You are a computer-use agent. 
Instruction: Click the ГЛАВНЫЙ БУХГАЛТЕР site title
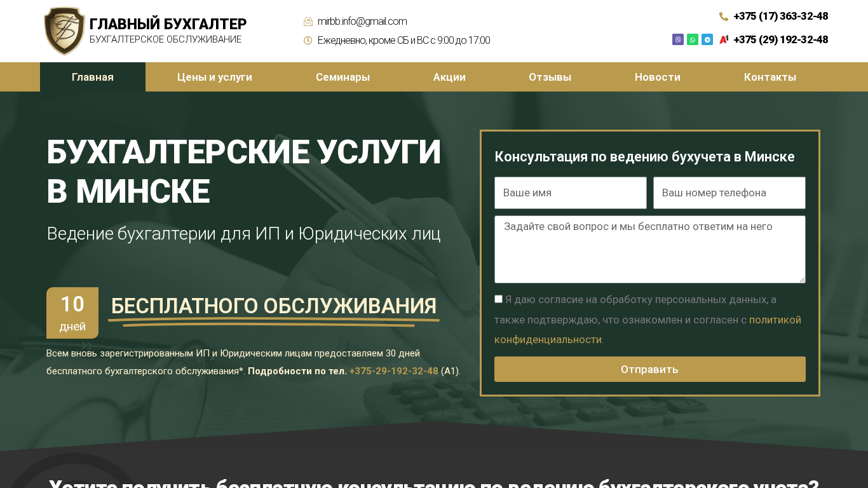[168, 24]
